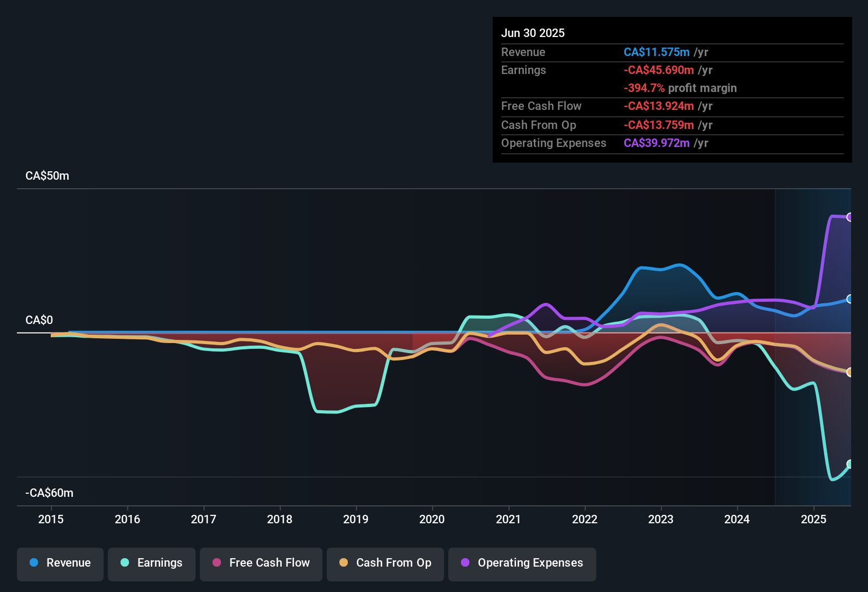Toggle Cash From Op legend item
868x592 pixels.
click(x=385, y=563)
